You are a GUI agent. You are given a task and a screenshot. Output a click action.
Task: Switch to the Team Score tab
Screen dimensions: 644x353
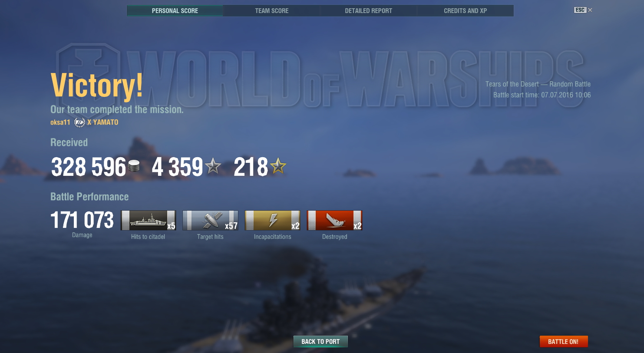(272, 11)
